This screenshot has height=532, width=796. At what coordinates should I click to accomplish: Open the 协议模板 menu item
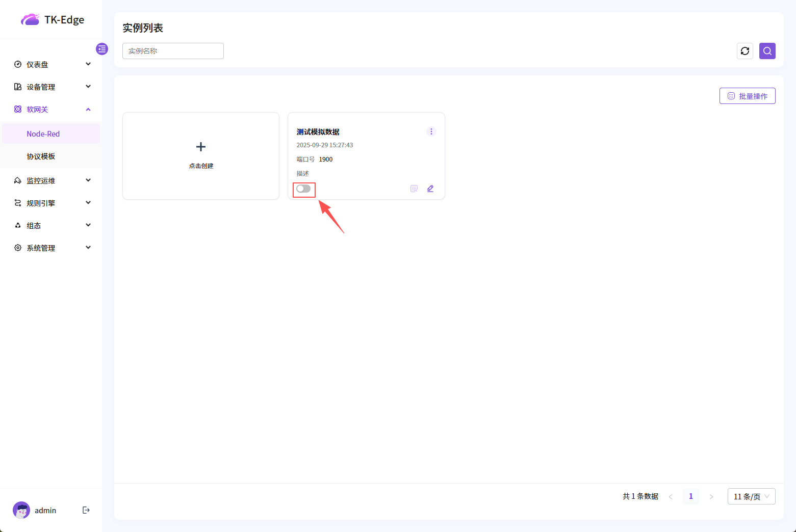point(41,156)
